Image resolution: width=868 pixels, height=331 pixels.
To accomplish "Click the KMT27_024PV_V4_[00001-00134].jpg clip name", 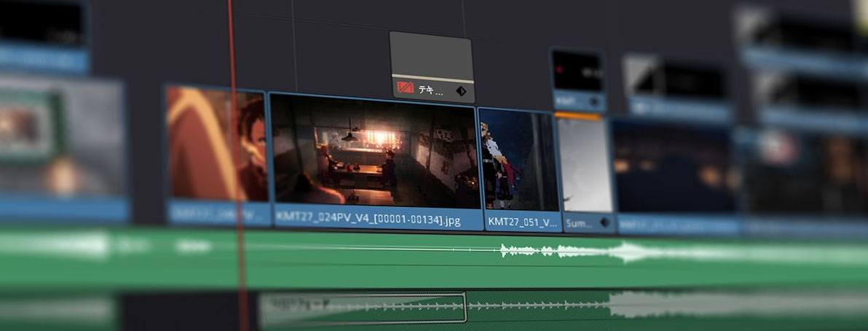I will tap(368, 220).
